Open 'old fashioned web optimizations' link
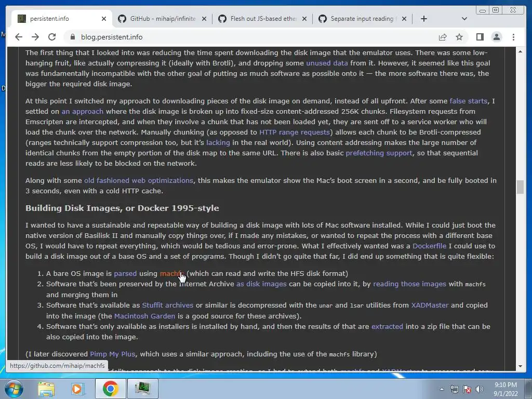This screenshot has width=532, height=399. coord(138,180)
